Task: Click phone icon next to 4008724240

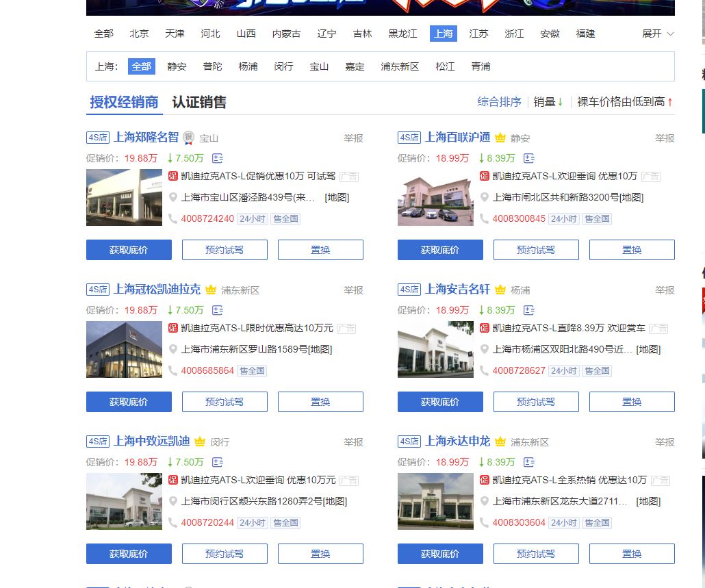Action: (173, 219)
